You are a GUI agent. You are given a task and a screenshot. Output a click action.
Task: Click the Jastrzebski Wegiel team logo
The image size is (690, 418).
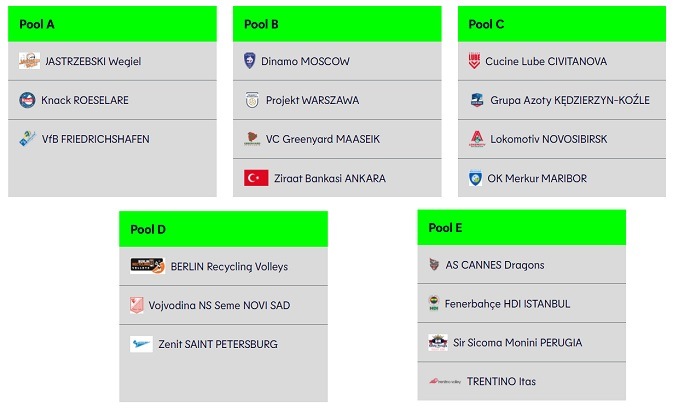[x=29, y=62]
